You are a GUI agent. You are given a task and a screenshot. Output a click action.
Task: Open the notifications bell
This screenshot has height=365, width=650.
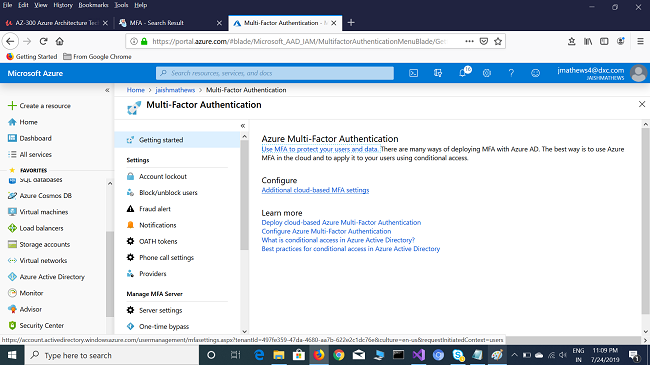(463, 73)
